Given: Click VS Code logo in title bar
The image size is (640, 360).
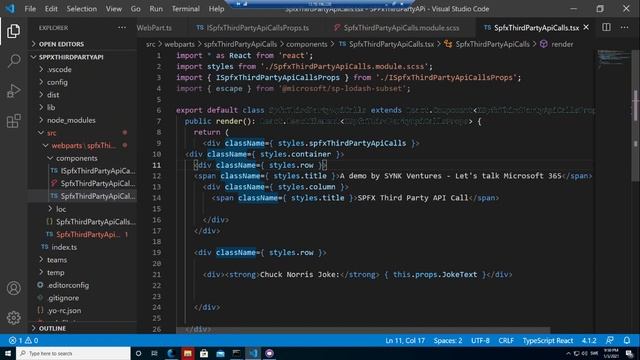Looking at the screenshot, I should coord(10,8).
